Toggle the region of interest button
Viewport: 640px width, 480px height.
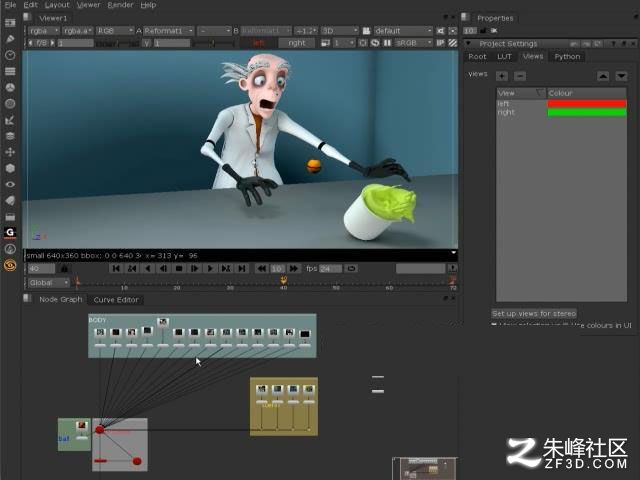[363, 43]
